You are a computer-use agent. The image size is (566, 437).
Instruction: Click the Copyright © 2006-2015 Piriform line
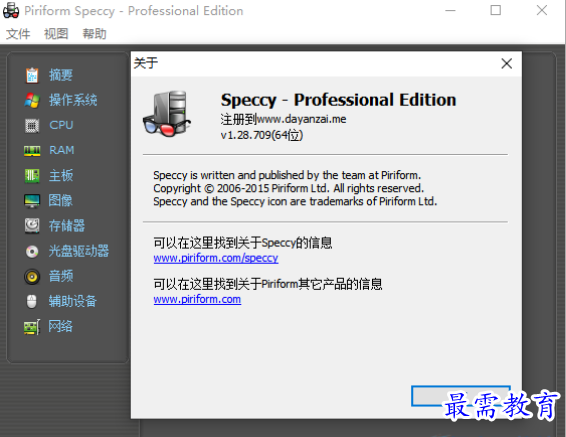point(288,188)
